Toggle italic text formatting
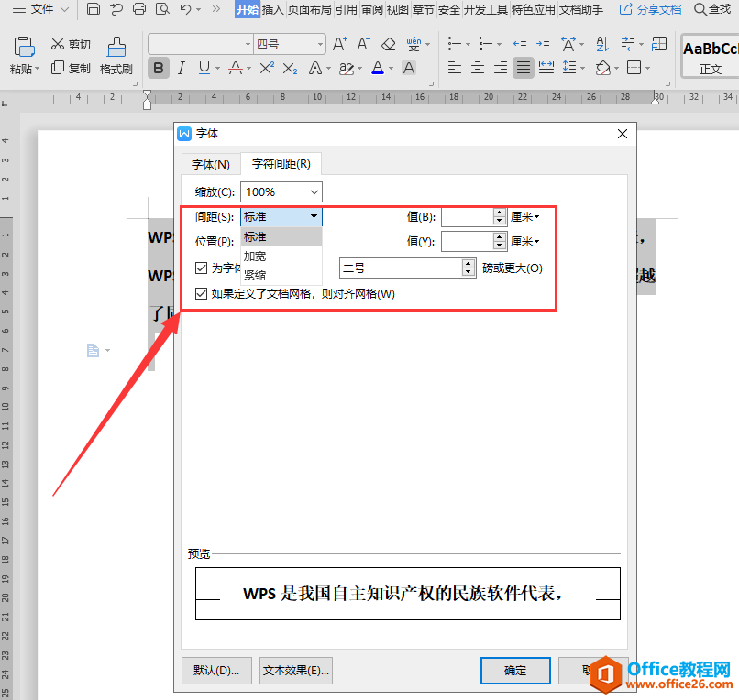Screen dimensions: 739x700 [182, 69]
